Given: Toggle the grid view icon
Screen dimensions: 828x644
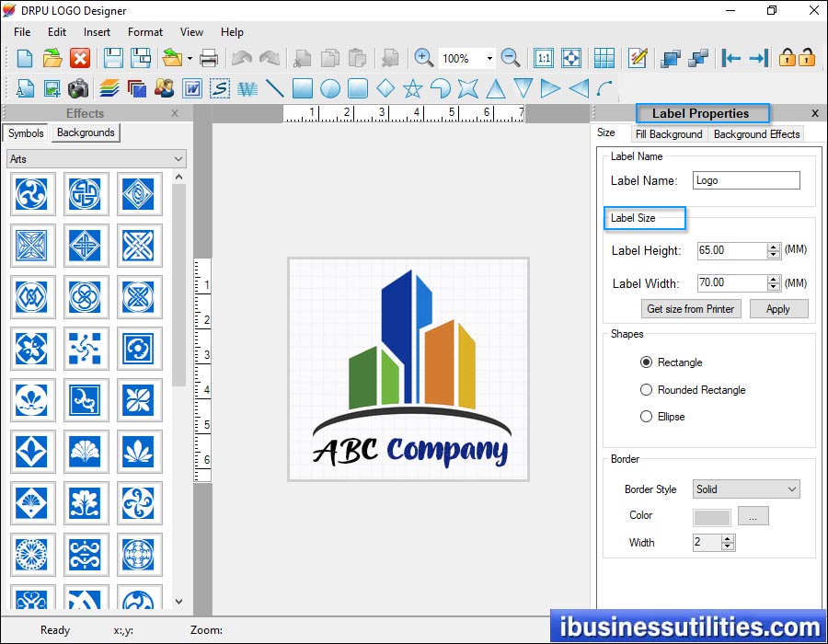Looking at the screenshot, I should click(604, 58).
